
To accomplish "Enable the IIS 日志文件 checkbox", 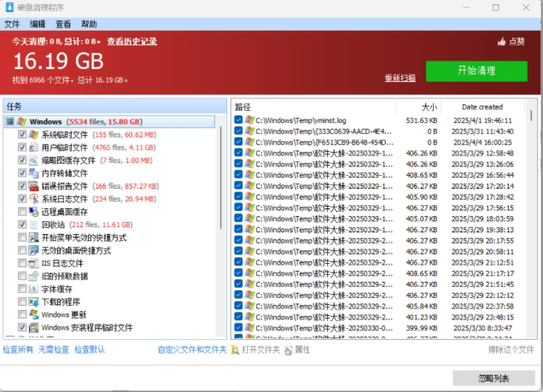I will pyautogui.click(x=22, y=263).
